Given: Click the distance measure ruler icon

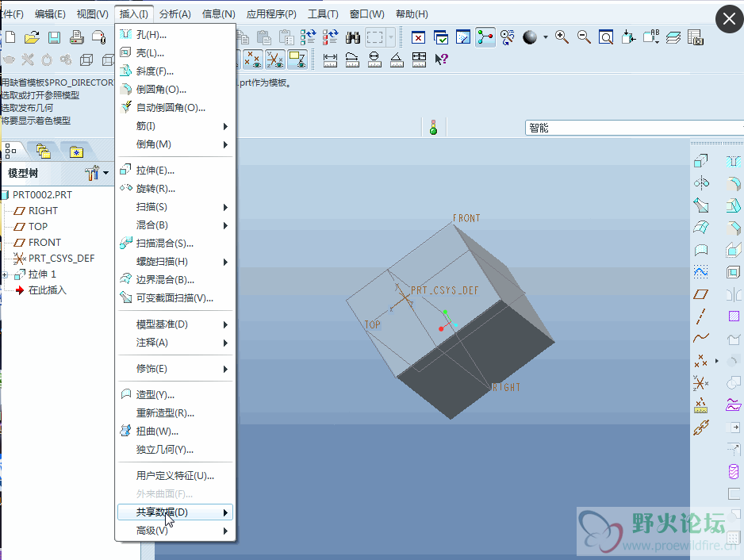Looking at the screenshot, I should [330, 59].
